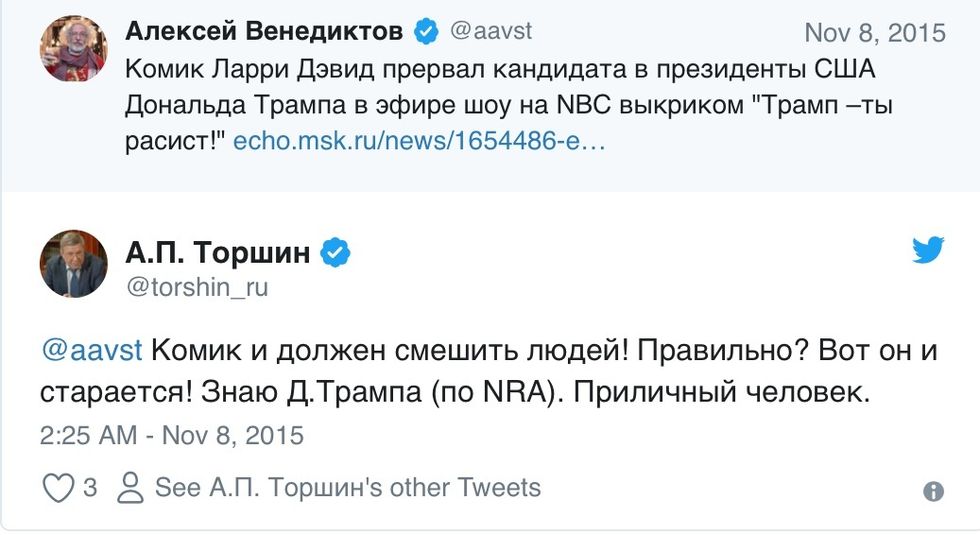
Task: Open the @torshin_ru handle
Action: tap(197, 288)
